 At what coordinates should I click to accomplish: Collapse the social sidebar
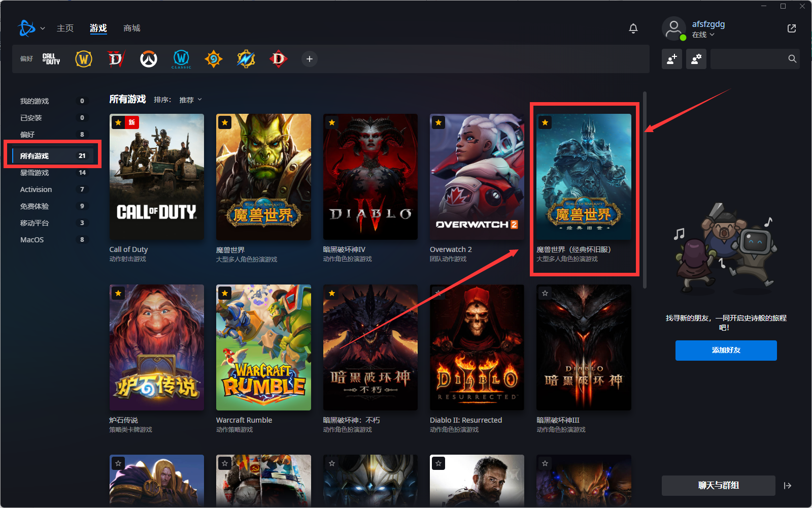tap(788, 486)
